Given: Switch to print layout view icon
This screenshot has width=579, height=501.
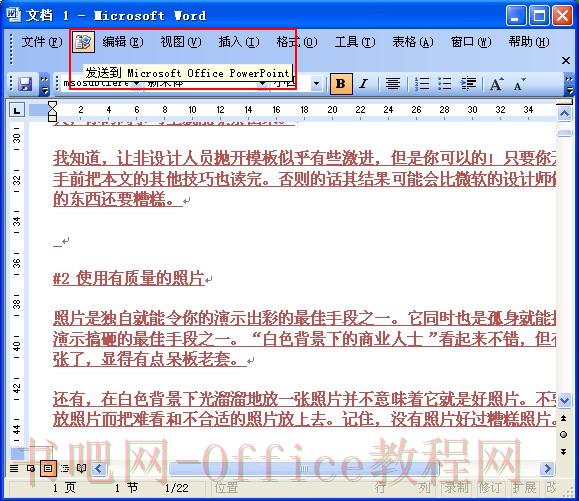Looking at the screenshot, I should (x=48, y=469).
